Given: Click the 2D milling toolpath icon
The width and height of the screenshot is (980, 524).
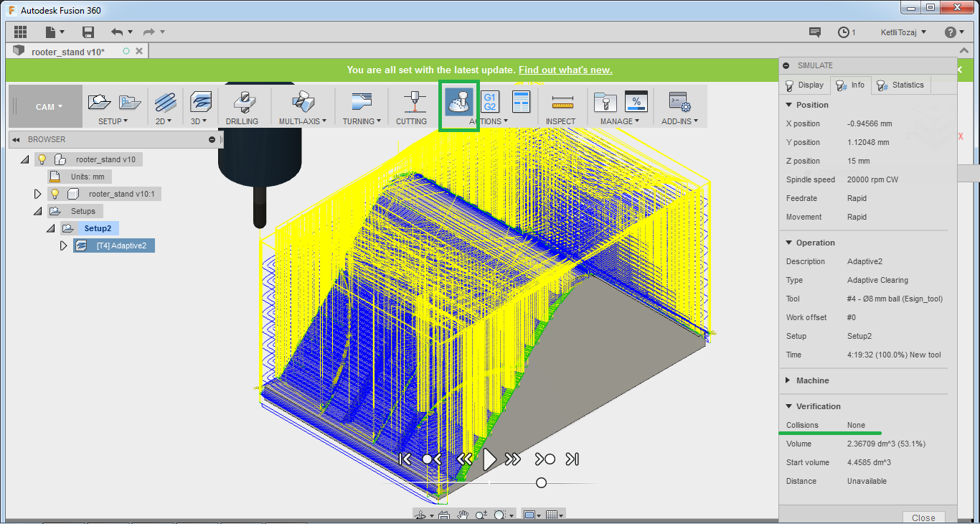Looking at the screenshot, I should [x=166, y=102].
